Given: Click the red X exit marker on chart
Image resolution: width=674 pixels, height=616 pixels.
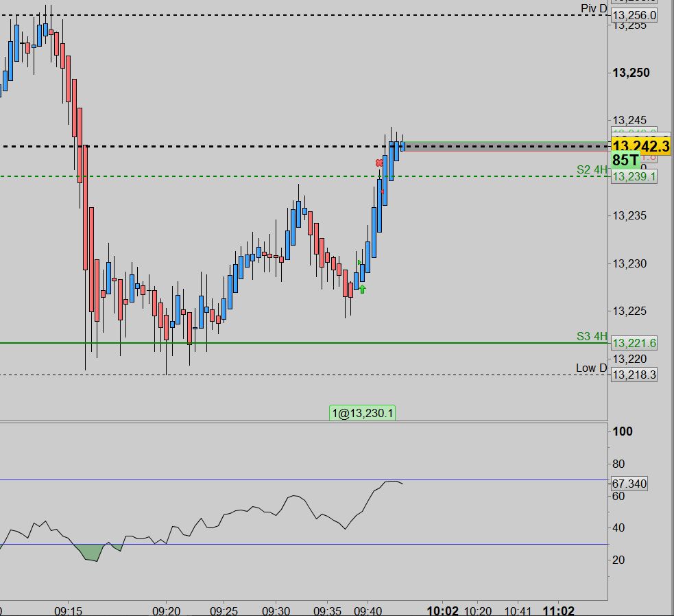Looking at the screenshot, I should point(379,163).
